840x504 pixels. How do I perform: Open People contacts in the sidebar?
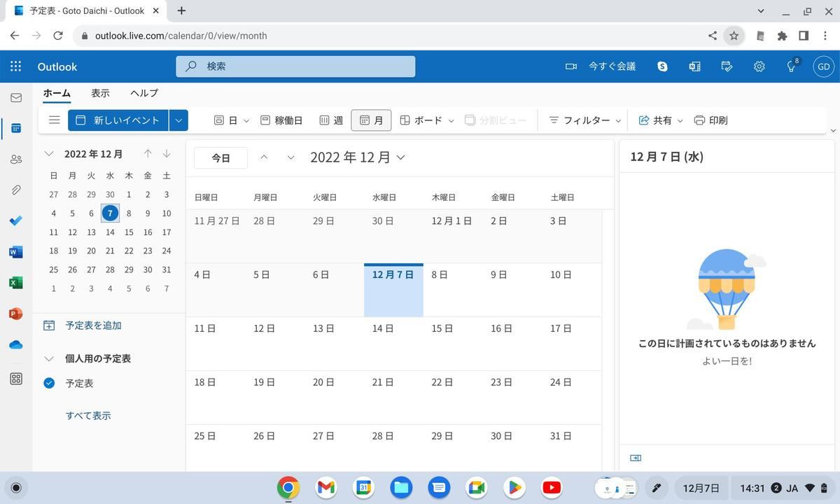point(15,159)
